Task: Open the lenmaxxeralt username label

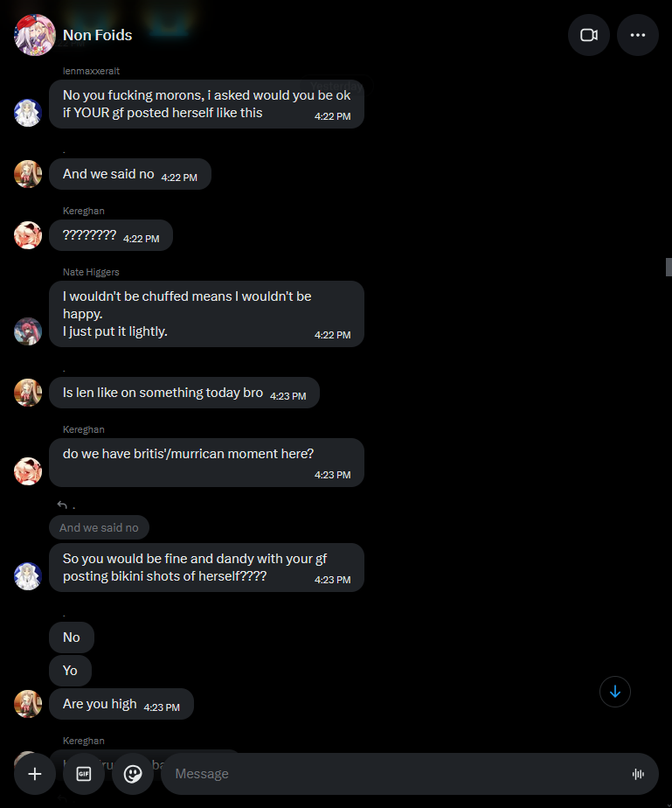Action: pyautogui.click(x=91, y=71)
